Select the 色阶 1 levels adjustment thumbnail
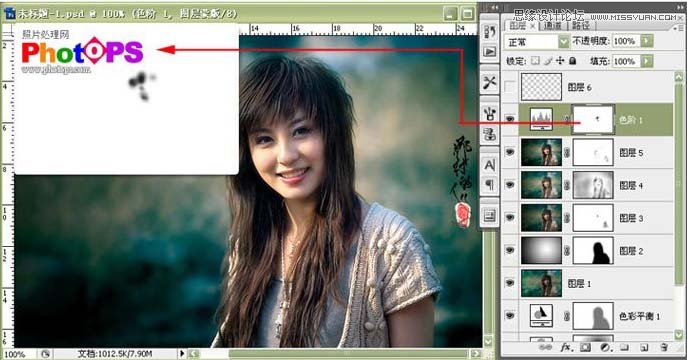 [x=541, y=119]
